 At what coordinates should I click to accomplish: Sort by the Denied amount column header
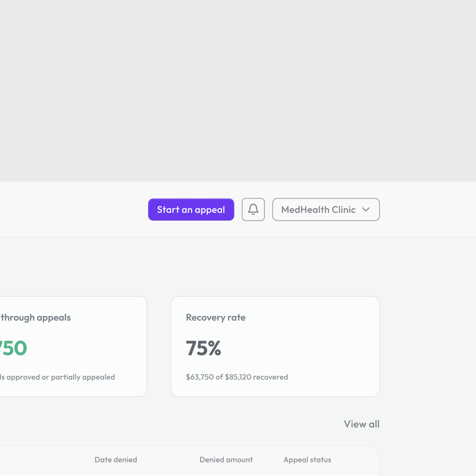point(226,460)
